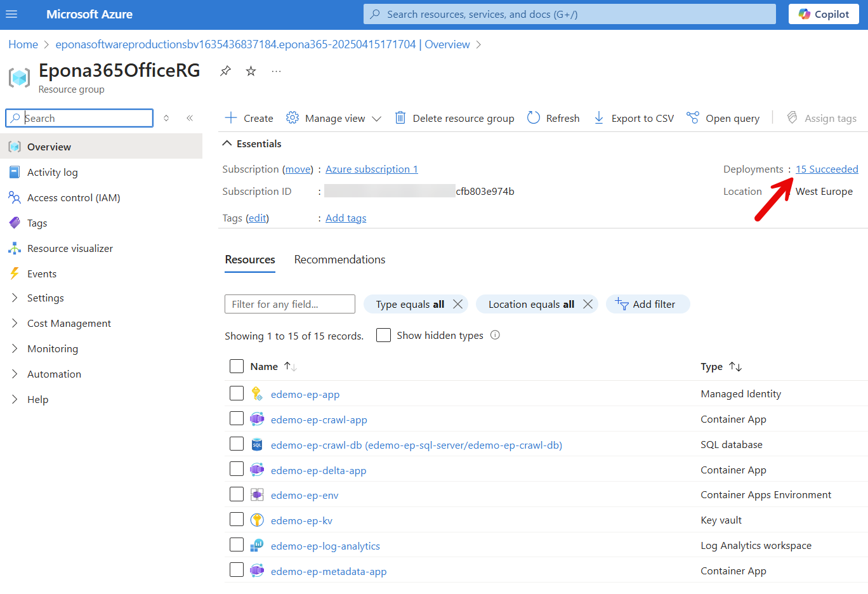The height and width of the screenshot is (594, 868).
Task: Check the edemo-ep-env row checkbox
Action: [237, 494]
